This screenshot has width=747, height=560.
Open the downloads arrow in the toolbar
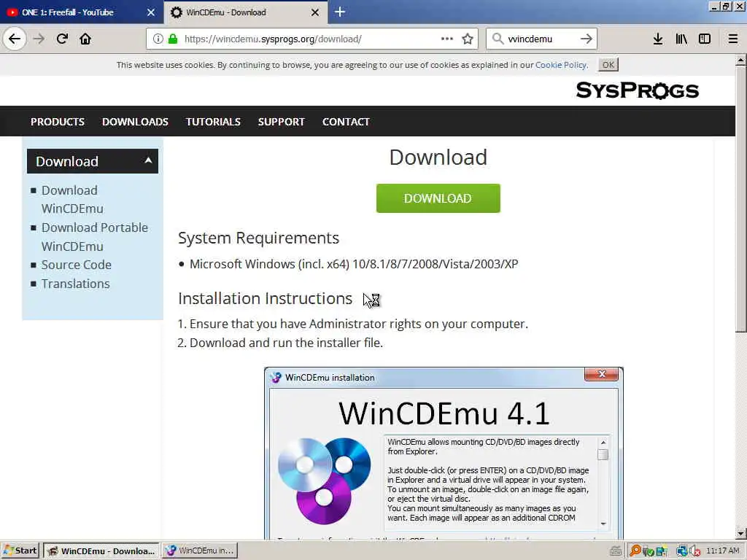(x=658, y=39)
